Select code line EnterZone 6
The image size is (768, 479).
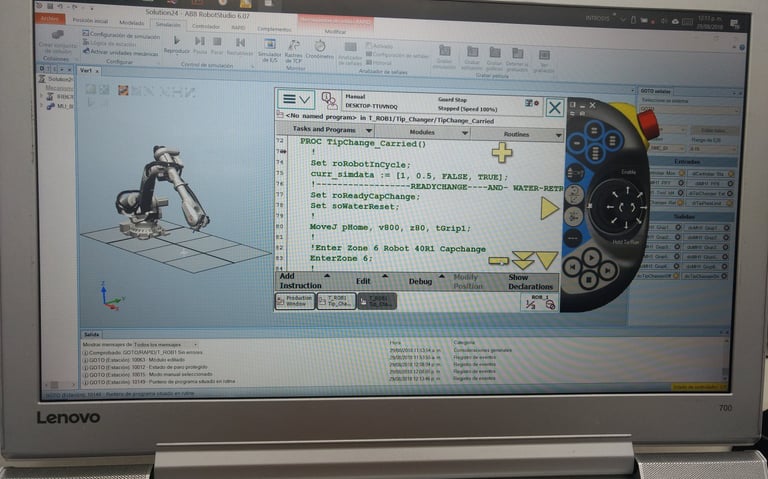click(x=340, y=258)
